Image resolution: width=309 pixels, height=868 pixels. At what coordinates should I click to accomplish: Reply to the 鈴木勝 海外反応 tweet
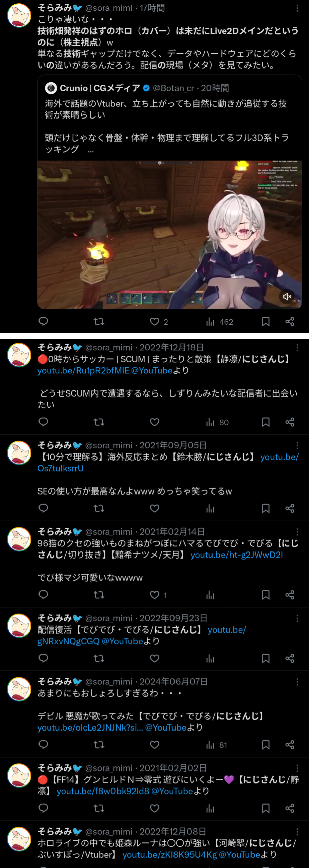pyautogui.click(x=44, y=508)
